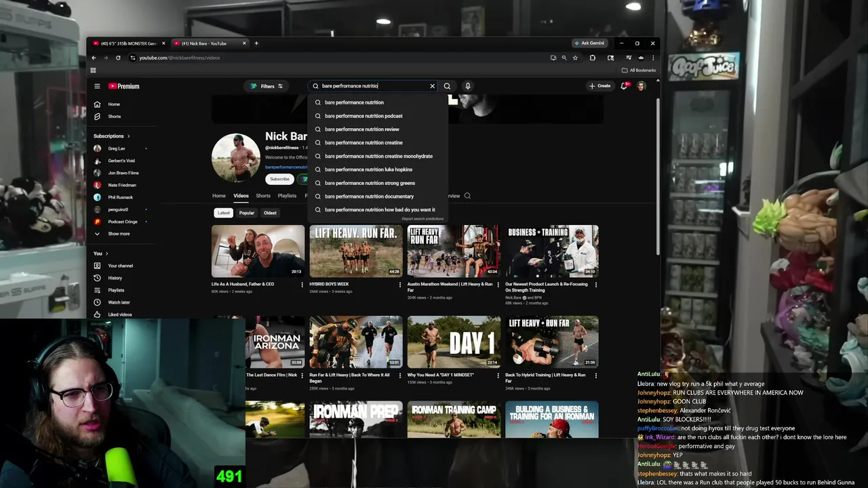Screen dimensions: 868x488
Task: Click the address bar URL
Action: [x=180, y=58]
